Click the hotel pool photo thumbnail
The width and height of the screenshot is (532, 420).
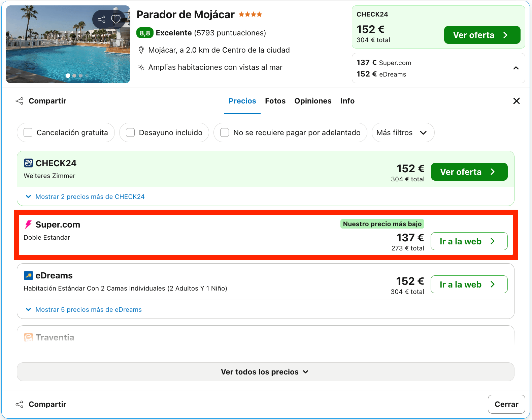68,44
